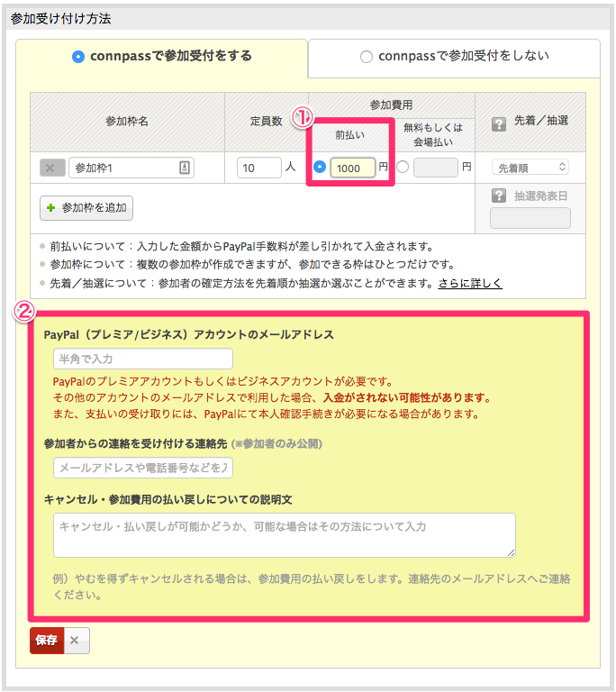Click the cancel X button beside 保存

tap(77, 641)
